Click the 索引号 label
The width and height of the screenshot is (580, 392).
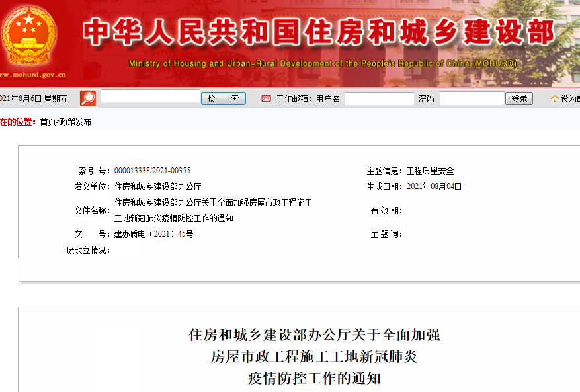pos(94,171)
